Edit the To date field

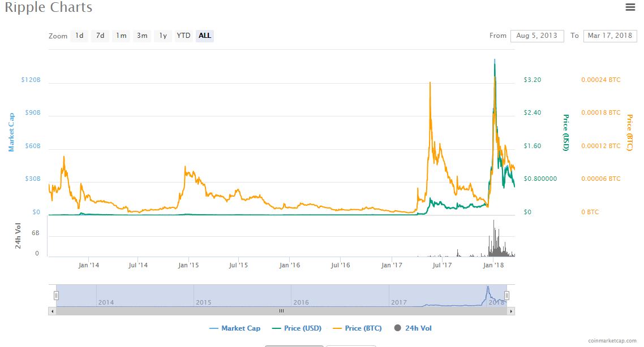coord(610,36)
